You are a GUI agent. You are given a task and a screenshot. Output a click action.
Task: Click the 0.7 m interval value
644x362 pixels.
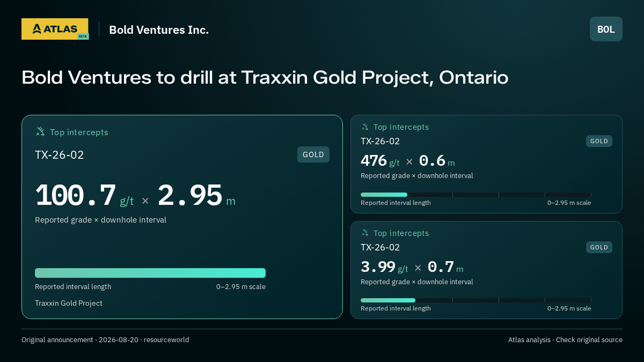tap(445, 267)
